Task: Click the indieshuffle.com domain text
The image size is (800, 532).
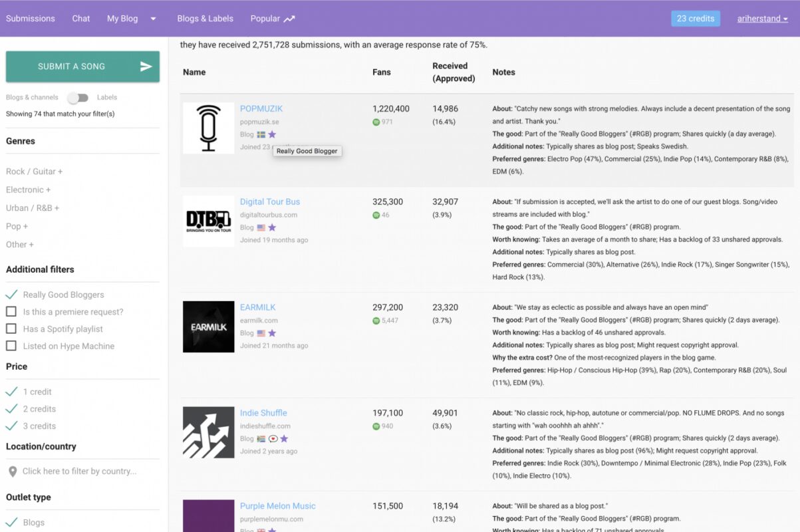Action: (265, 427)
